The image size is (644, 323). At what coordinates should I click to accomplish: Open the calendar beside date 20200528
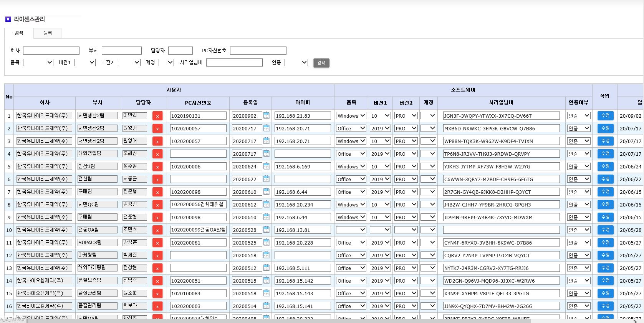pos(266,230)
